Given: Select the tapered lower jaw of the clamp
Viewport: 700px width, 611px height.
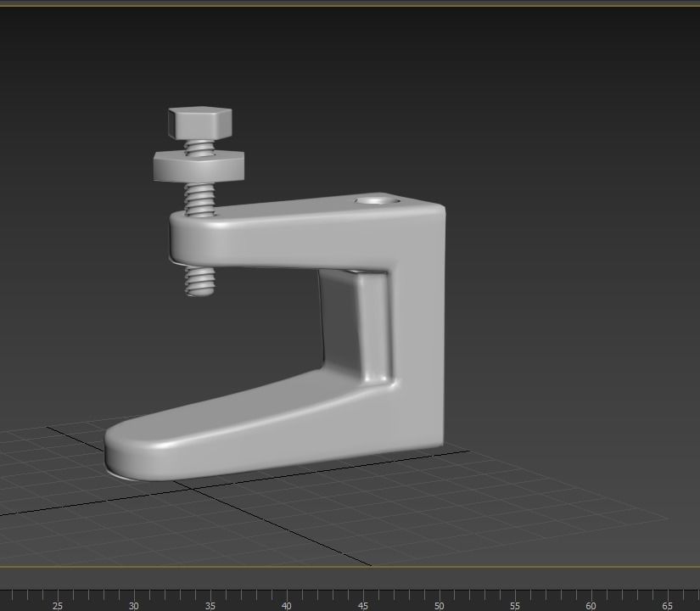Looking at the screenshot, I should 250,424.
